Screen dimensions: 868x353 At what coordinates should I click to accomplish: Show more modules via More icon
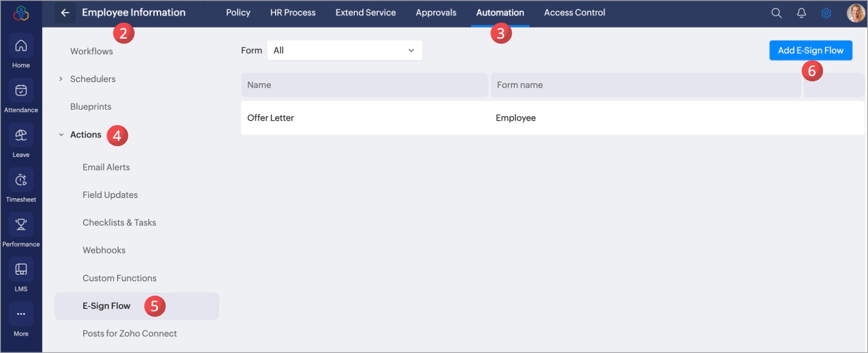(21, 314)
